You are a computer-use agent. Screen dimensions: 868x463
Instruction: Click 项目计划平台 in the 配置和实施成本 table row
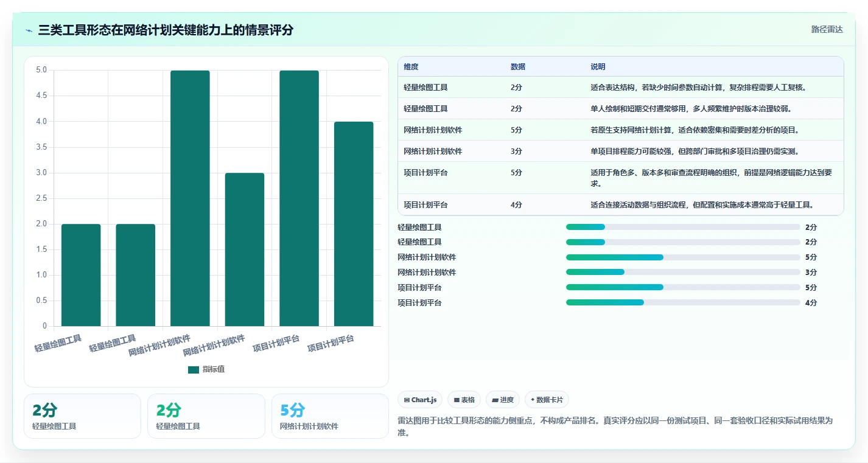pos(425,205)
